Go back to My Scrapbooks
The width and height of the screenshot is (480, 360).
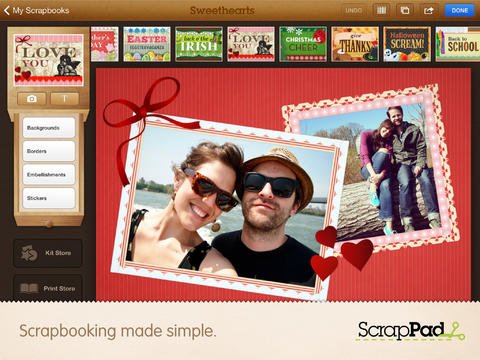click(36, 11)
